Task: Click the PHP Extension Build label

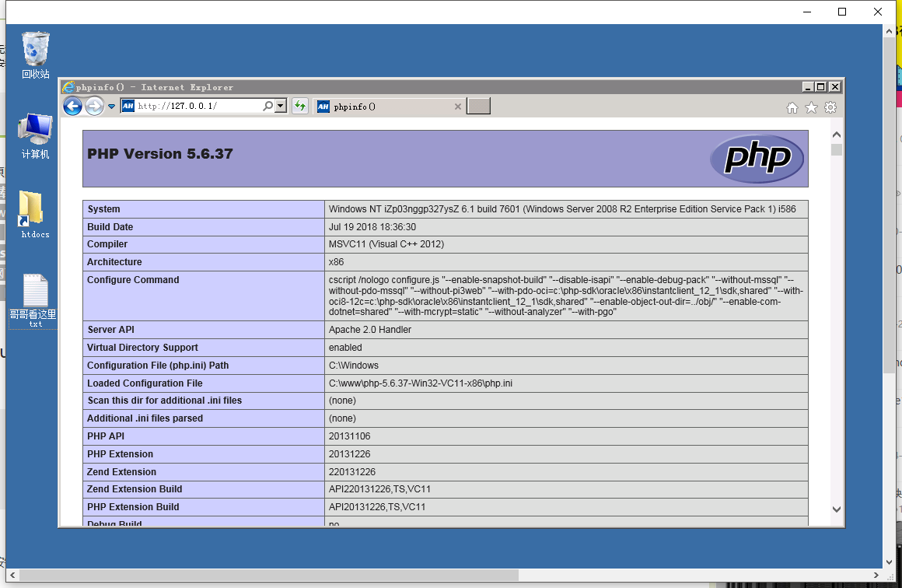Action: point(133,507)
